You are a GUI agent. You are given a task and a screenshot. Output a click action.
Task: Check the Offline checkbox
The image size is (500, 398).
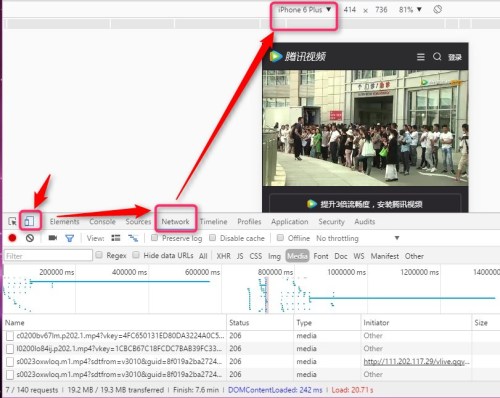click(280, 238)
